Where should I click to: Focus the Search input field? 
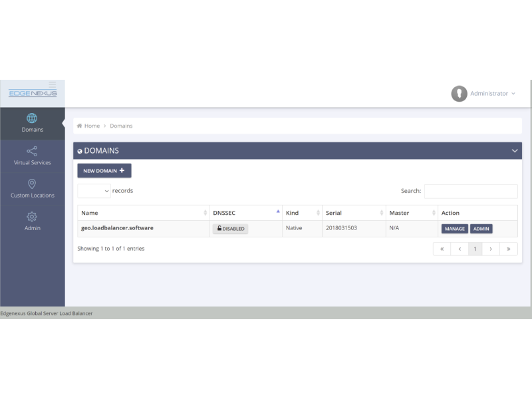coord(471,191)
